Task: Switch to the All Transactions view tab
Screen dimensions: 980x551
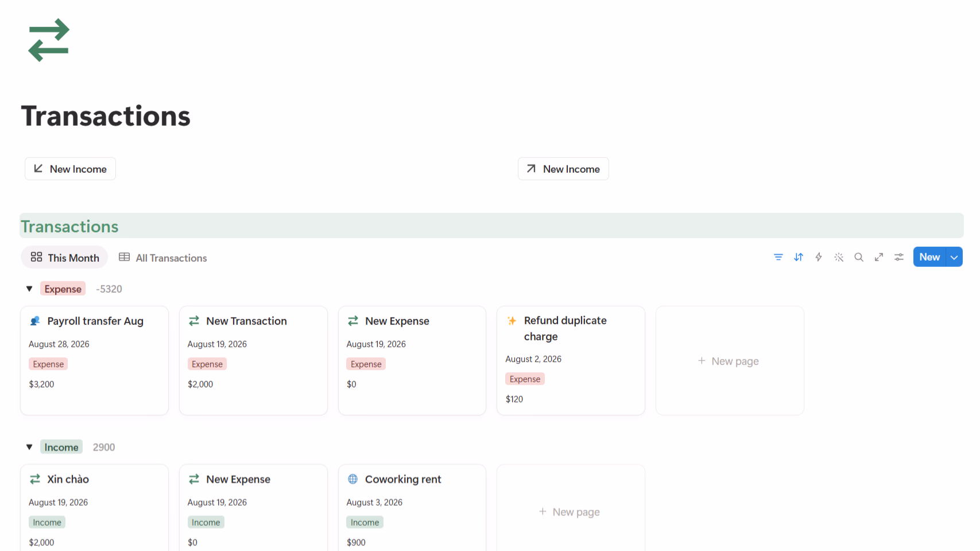Action: [163, 258]
